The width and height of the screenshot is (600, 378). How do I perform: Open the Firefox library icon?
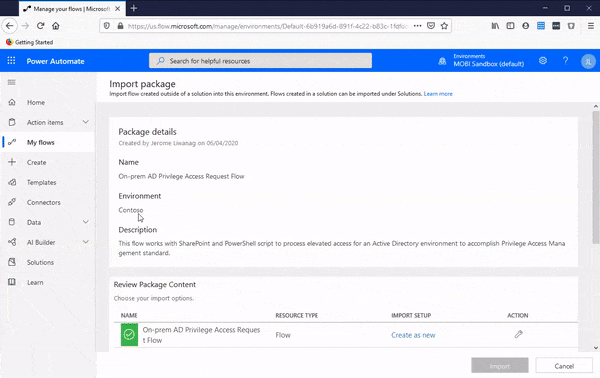tap(495, 26)
